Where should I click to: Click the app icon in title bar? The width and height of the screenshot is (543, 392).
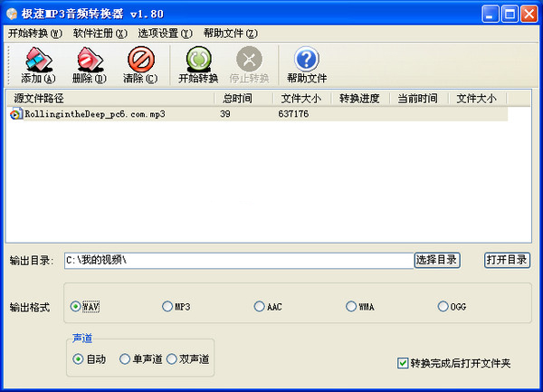pyautogui.click(x=12, y=14)
